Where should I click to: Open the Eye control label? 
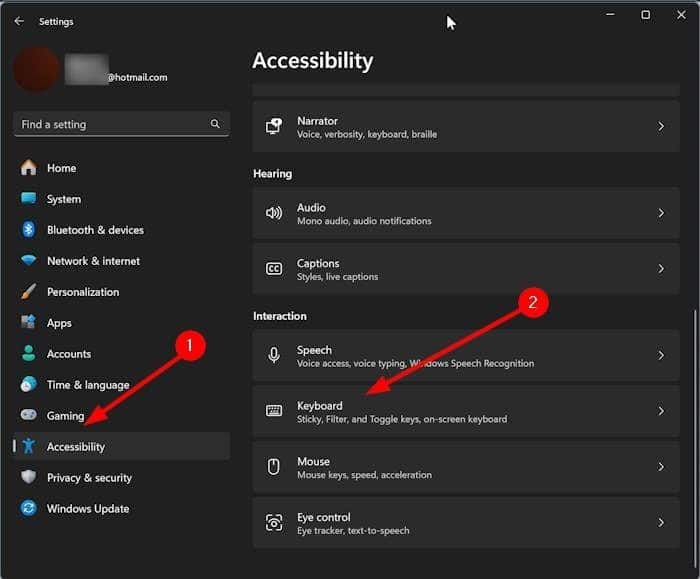tap(324, 517)
